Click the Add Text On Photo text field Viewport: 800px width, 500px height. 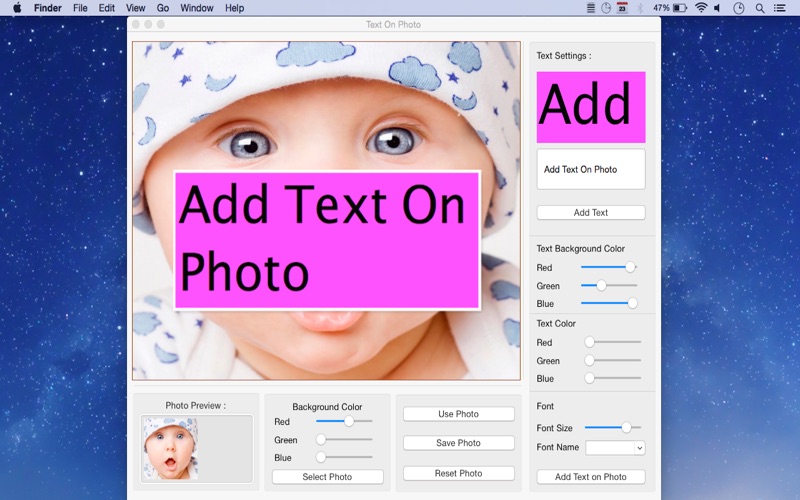coord(590,169)
